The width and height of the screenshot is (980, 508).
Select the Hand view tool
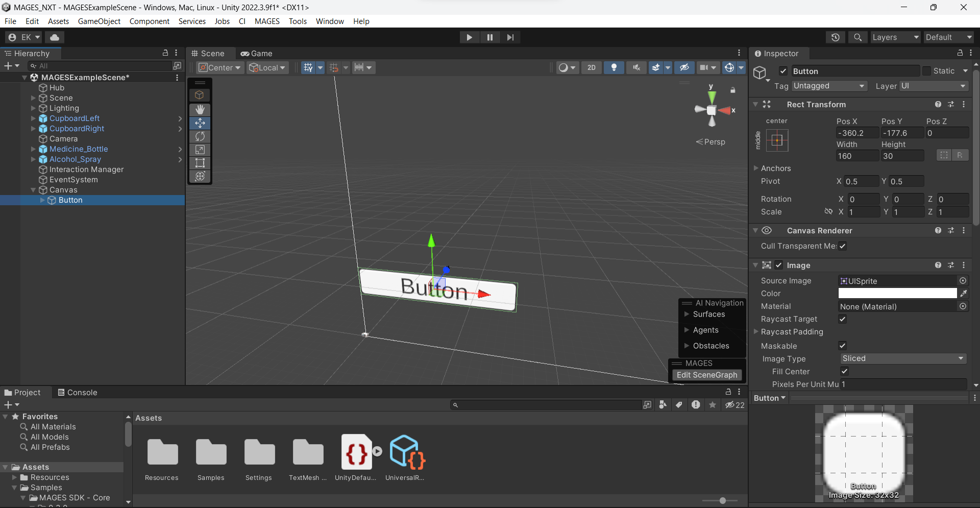click(x=200, y=109)
